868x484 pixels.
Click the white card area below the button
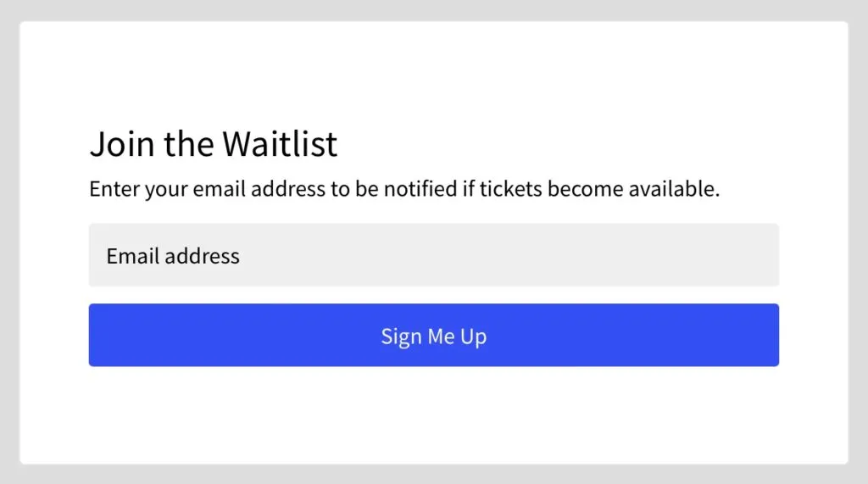click(x=433, y=415)
